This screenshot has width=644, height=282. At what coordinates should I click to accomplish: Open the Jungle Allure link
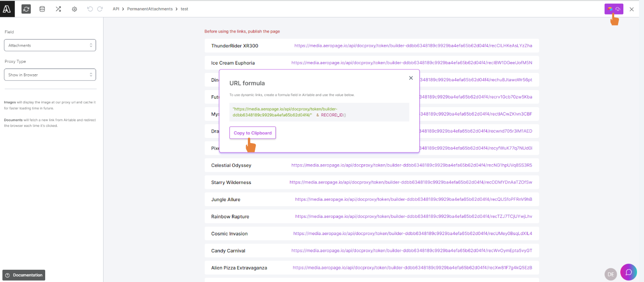point(414,199)
